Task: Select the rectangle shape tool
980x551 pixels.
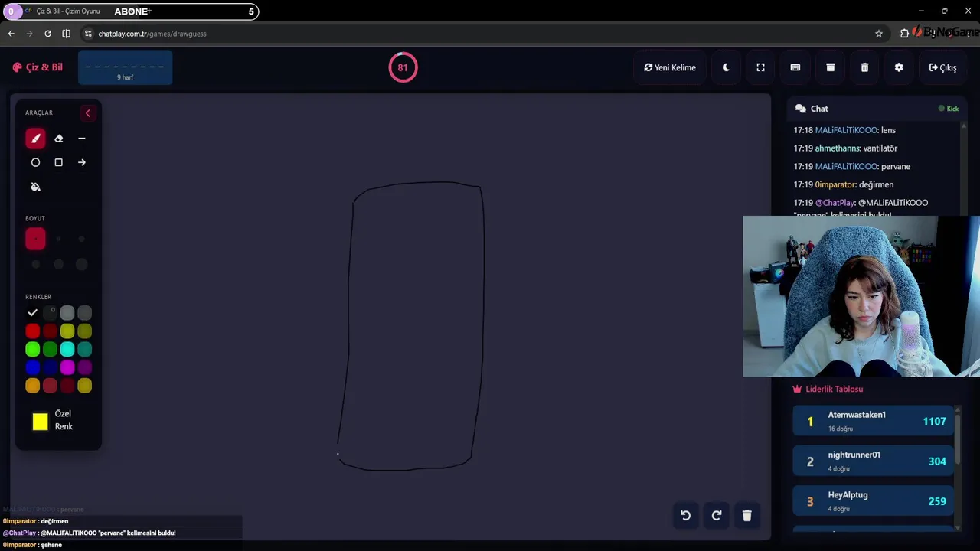Action: [58, 162]
